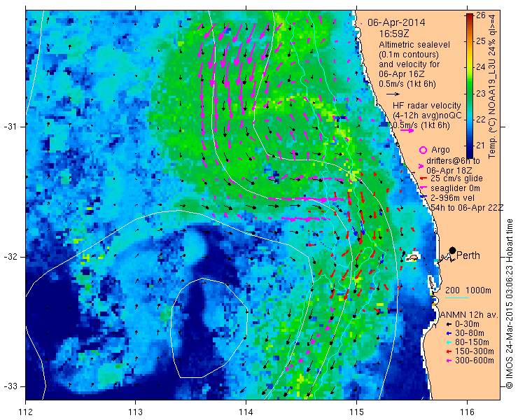The image size is (518, 420).
Task: Click the temperature color bar
Action: point(470,86)
